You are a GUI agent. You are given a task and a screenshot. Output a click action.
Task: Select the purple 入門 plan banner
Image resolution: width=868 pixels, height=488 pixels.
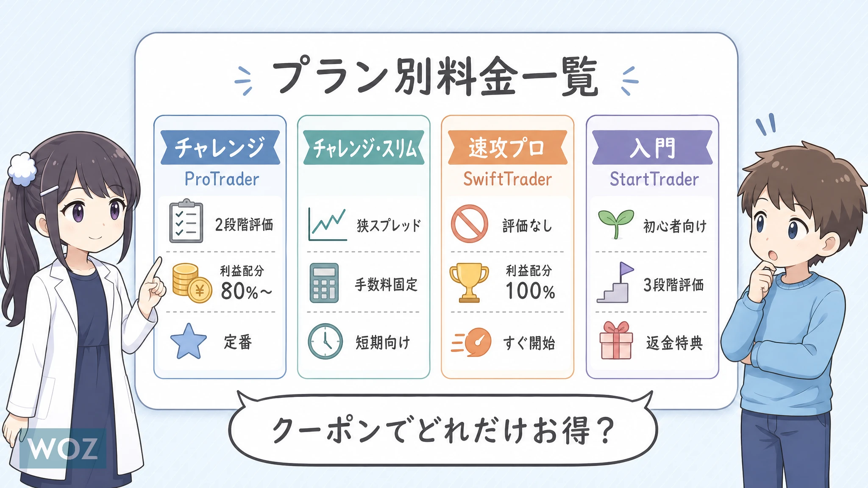click(652, 148)
